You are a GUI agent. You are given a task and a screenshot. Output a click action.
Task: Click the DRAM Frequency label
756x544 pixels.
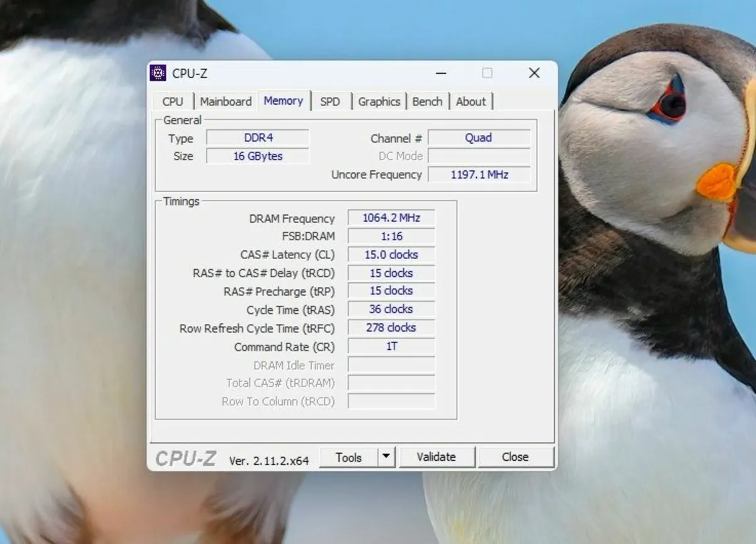click(x=292, y=219)
